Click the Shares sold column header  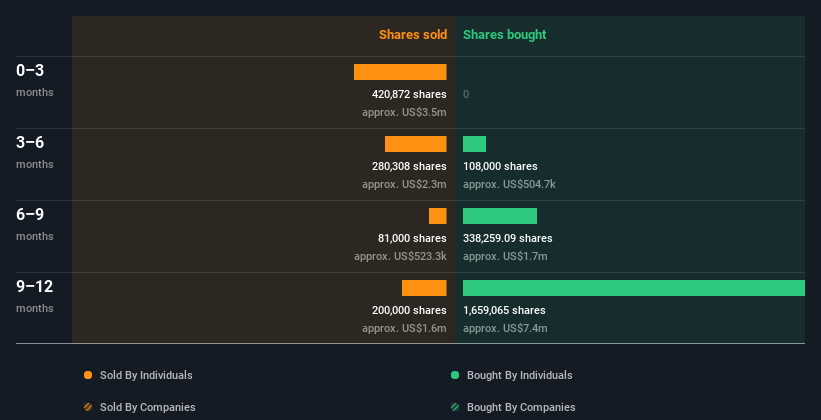pos(413,35)
